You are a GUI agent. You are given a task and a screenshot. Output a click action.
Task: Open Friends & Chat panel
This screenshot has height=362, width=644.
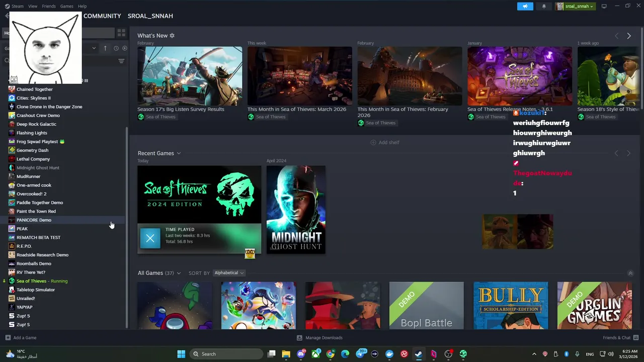point(620,338)
